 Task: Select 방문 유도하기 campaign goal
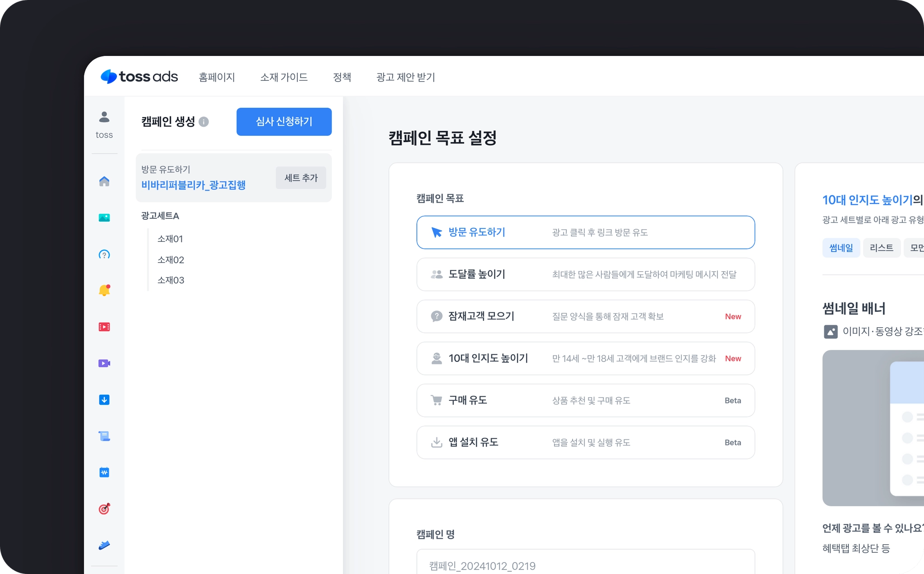[x=585, y=232]
